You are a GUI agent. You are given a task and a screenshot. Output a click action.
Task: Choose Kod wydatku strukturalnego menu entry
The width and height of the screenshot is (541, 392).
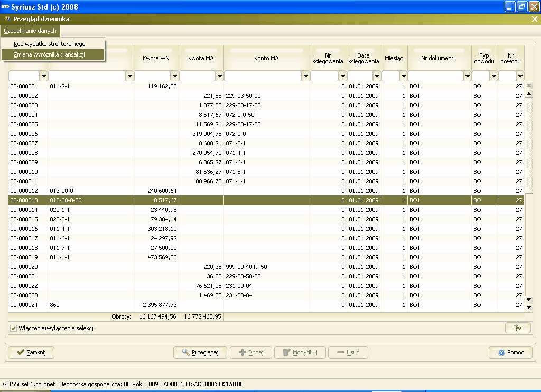[x=53, y=44]
